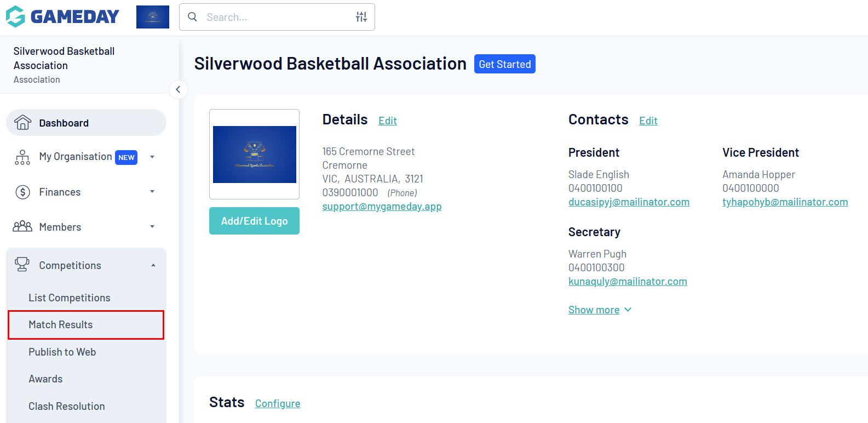Viewport: 868px width, 423px height.
Task: Open Clash Resolution submenu item
Action: (x=67, y=406)
